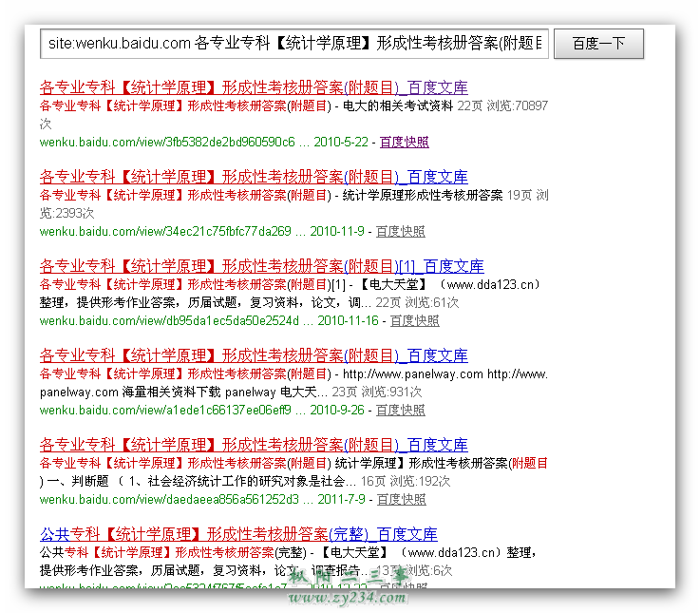Image resolution: width=700 pixels, height=613 pixels.
Task: Open the 公共专科【统计学原理】(完整) result
Action: click(x=238, y=534)
